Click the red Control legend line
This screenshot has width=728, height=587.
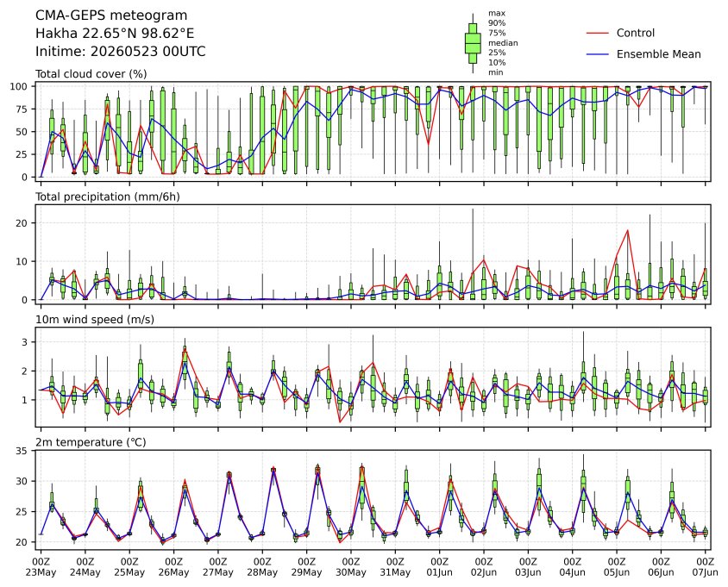597,34
